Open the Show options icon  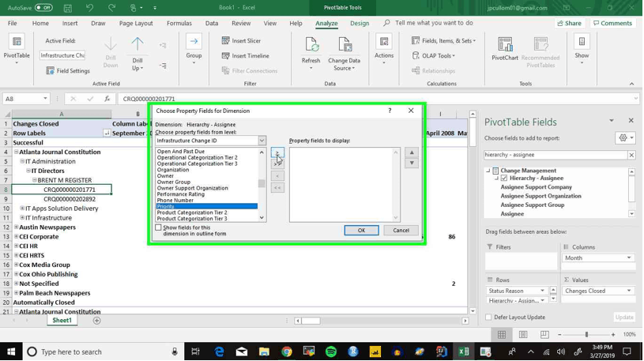[582, 42]
